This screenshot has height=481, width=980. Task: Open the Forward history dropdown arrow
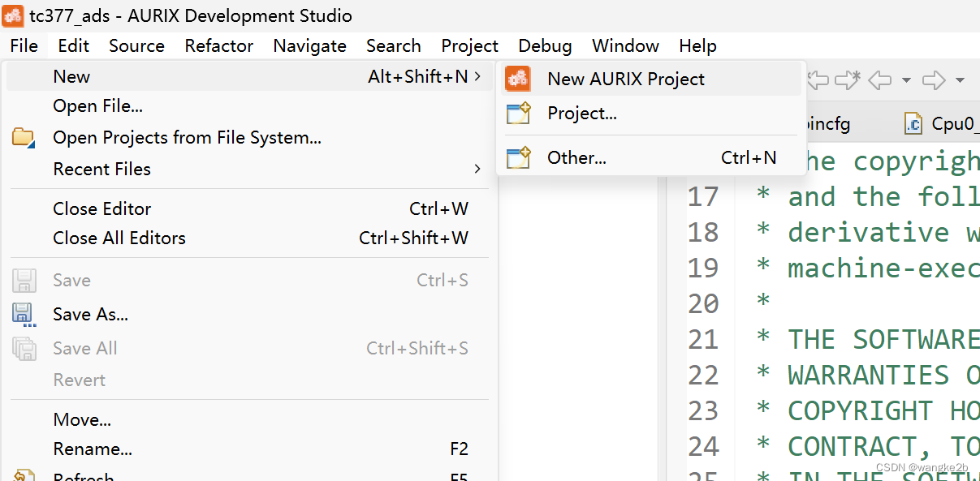(960, 80)
